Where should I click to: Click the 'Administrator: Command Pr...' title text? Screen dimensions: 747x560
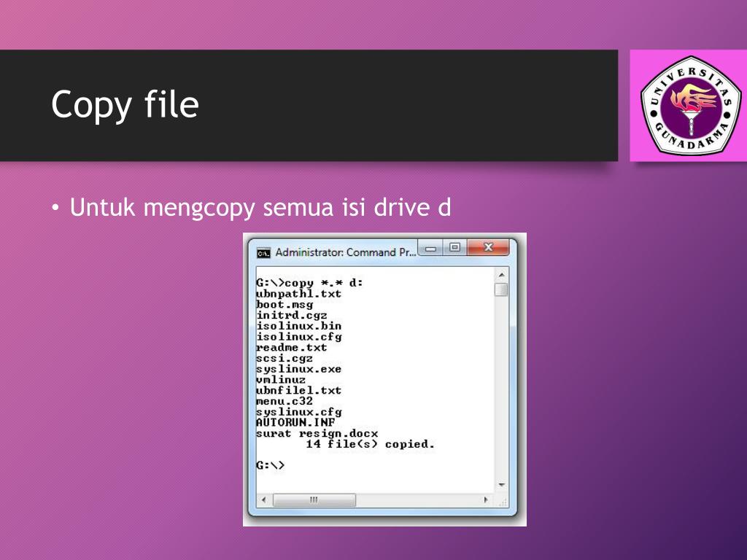point(346,252)
